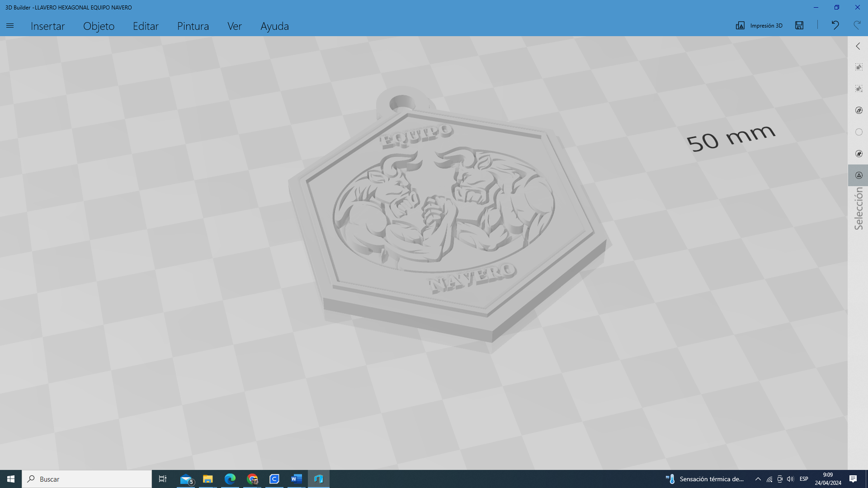The width and height of the screenshot is (868, 488).
Task: Toggle the empty circle selection mode
Action: click(x=859, y=132)
